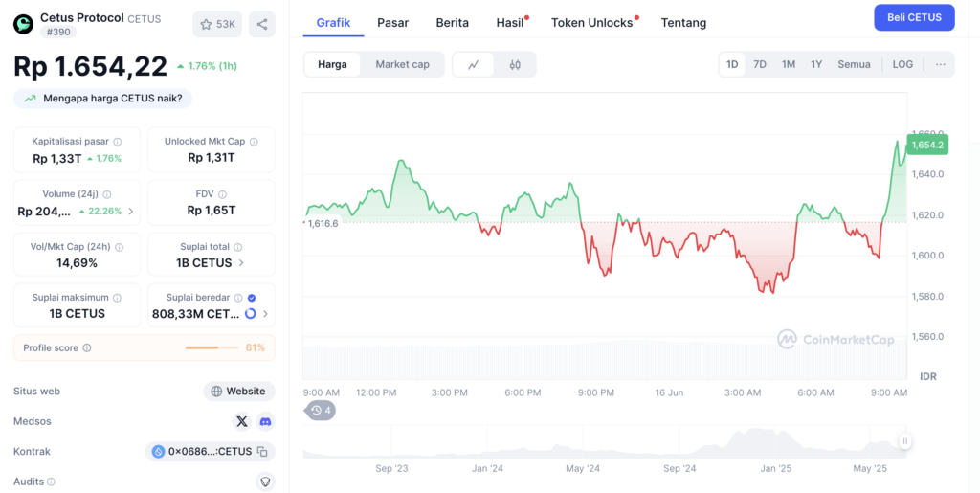The height and width of the screenshot is (493, 980).
Task: Set chart range to 1M
Action: pos(789,64)
